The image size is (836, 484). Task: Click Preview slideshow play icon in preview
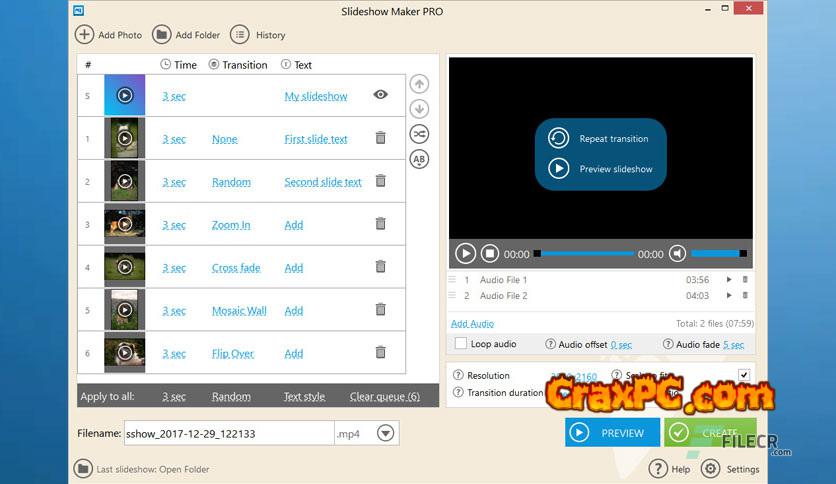[x=558, y=168]
